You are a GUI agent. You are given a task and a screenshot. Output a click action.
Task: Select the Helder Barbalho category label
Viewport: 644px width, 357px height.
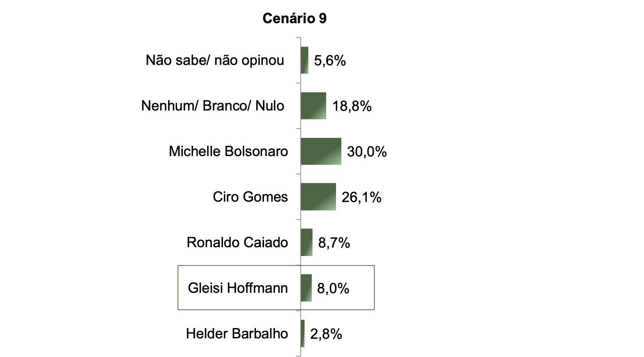coord(237,333)
